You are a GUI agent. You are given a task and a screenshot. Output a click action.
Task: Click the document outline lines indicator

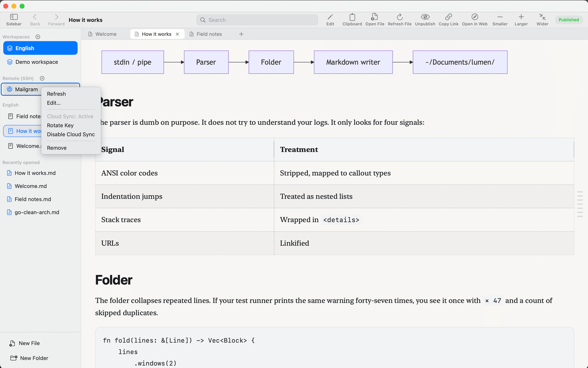tap(580, 204)
